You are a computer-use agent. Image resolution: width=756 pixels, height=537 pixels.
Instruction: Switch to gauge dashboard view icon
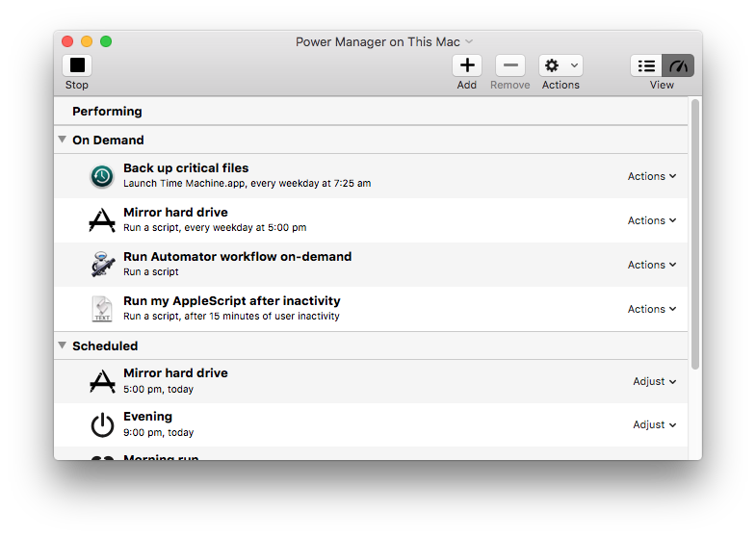678,65
